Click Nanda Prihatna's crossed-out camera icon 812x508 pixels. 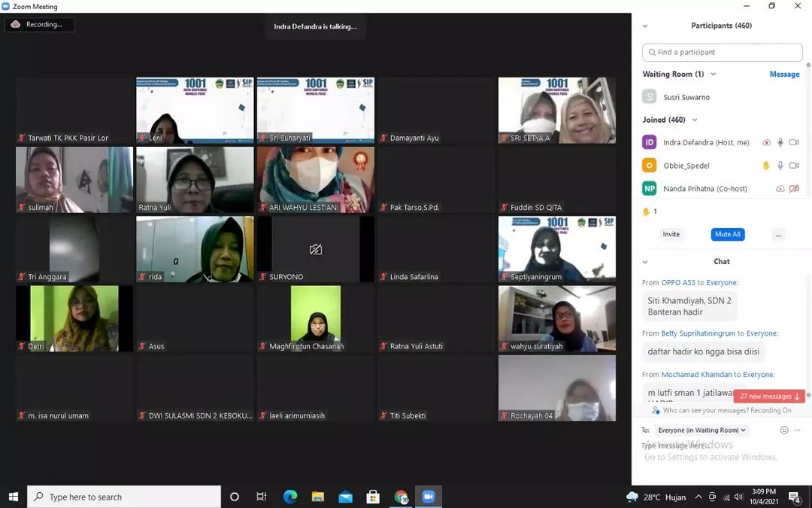tap(794, 189)
